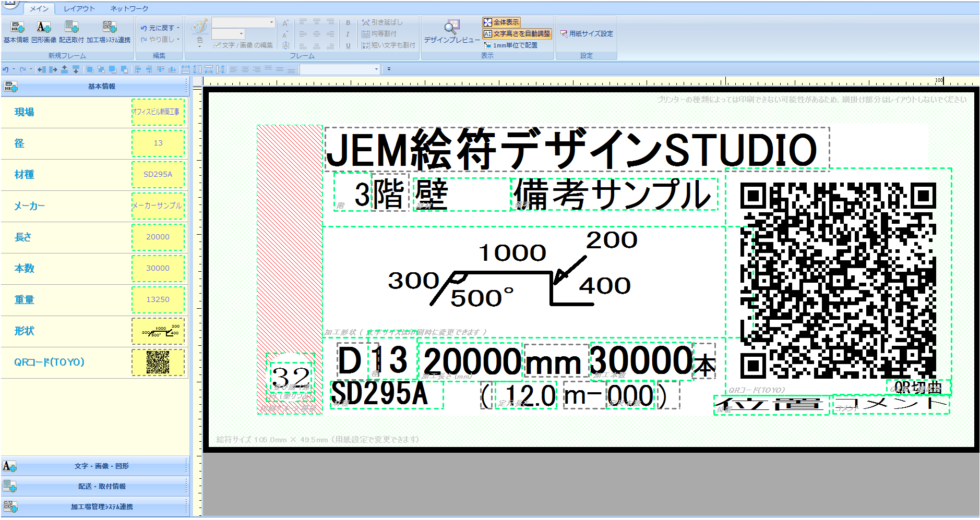Click the increase font size A icon

coord(285,23)
